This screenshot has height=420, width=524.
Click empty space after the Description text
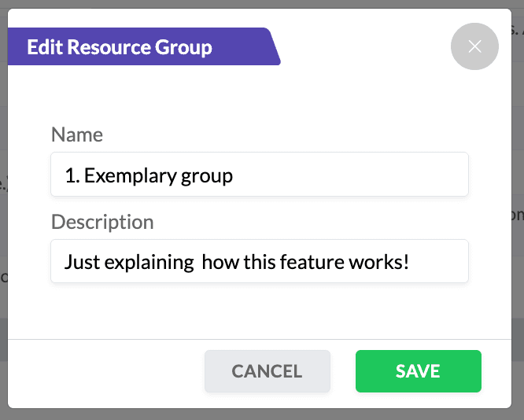439,261
